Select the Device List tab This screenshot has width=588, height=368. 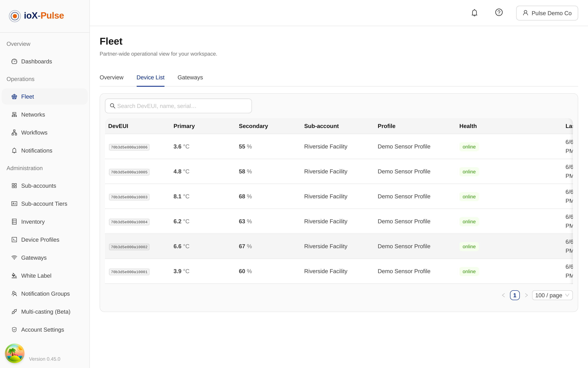click(x=150, y=77)
